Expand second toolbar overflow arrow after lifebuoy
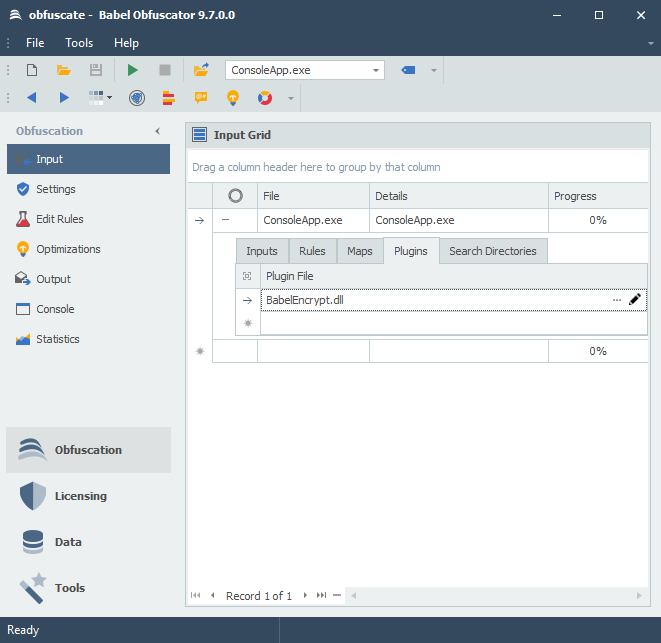The image size is (661, 643). [x=290, y=99]
